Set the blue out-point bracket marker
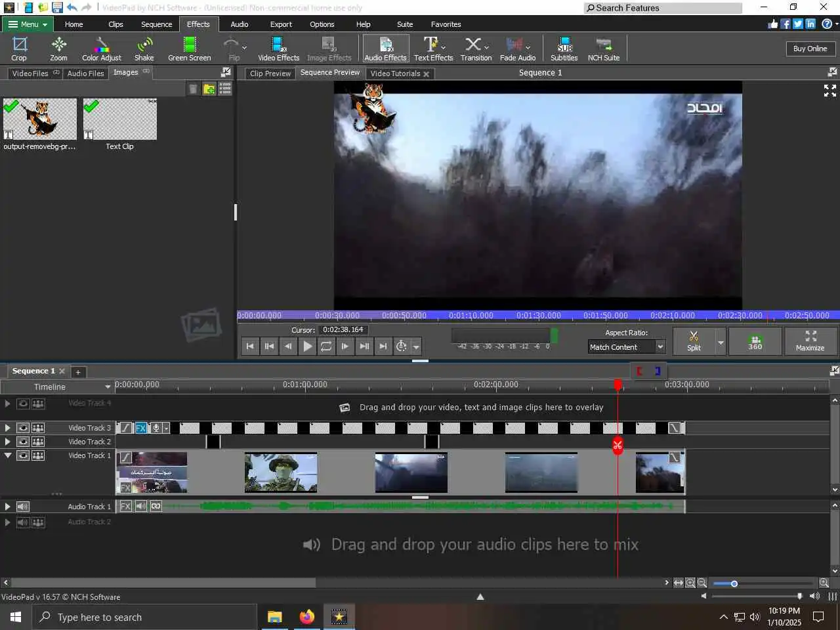 click(x=657, y=371)
